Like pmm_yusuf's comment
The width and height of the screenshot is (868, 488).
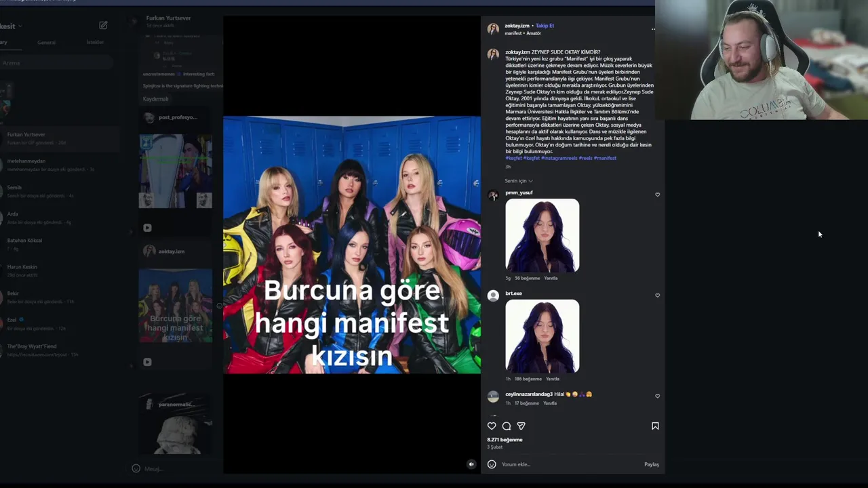pyautogui.click(x=657, y=195)
